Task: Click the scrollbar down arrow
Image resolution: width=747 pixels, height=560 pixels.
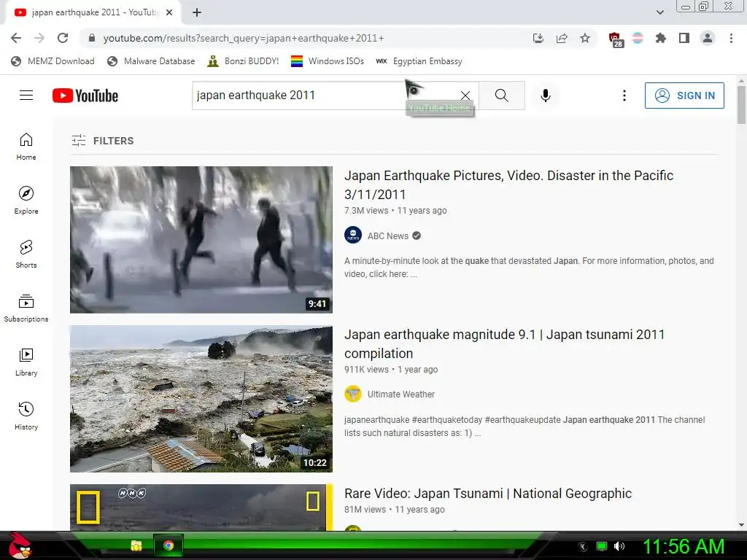Action: point(741,525)
